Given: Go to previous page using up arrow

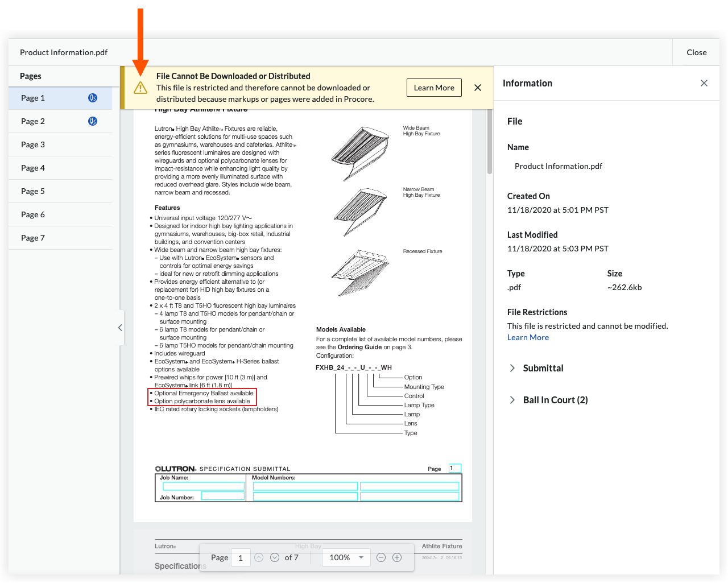Looking at the screenshot, I should [259, 557].
